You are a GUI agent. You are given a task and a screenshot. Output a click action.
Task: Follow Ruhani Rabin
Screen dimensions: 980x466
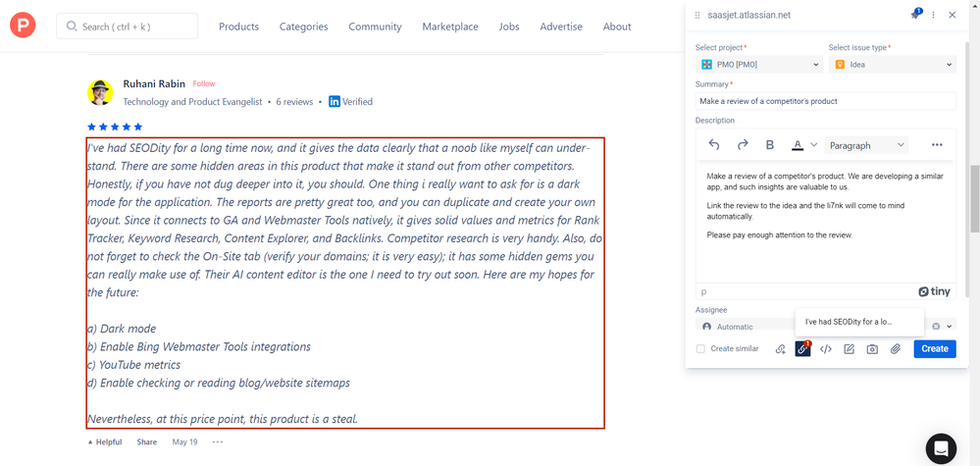point(204,83)
